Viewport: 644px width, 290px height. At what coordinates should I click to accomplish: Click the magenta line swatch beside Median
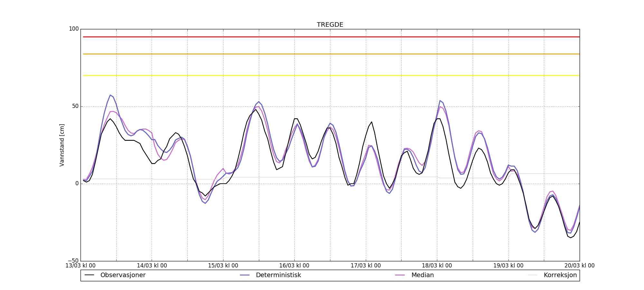[x=400, y=275]
